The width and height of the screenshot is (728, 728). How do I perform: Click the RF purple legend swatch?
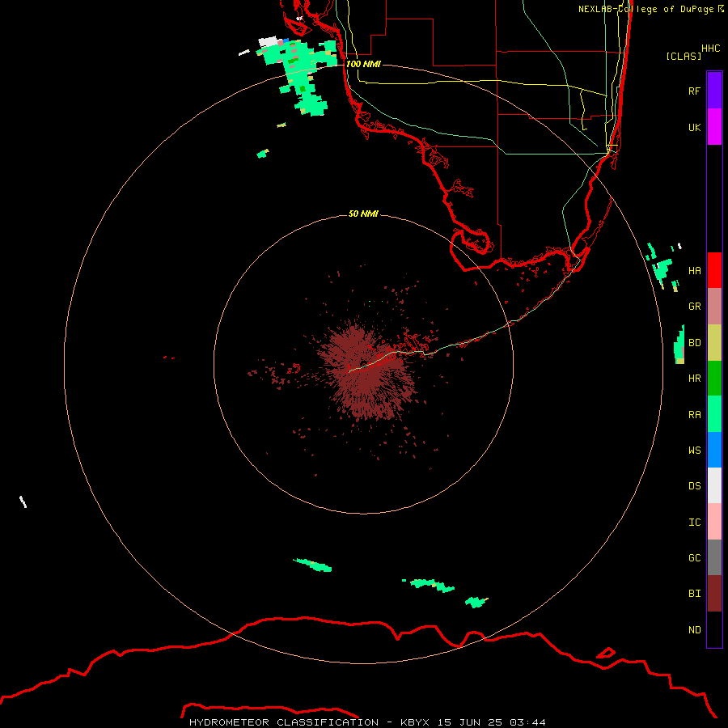[x=714, y=91]
